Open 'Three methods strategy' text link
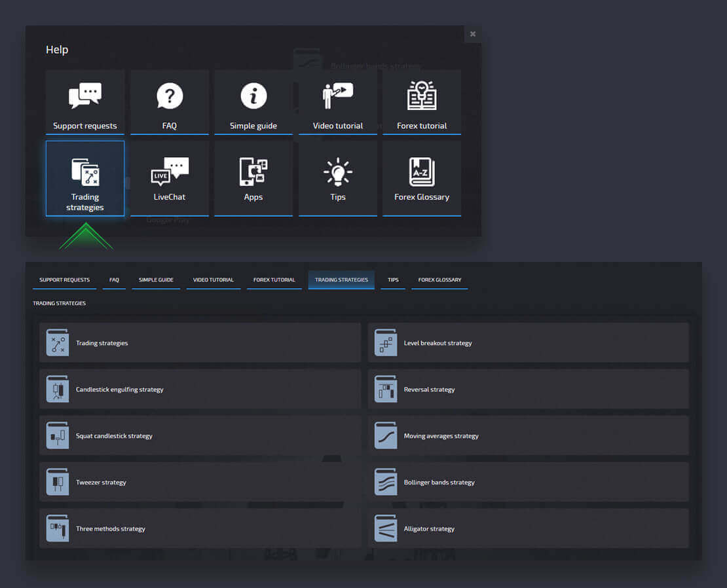 click(x=111, y=528)
